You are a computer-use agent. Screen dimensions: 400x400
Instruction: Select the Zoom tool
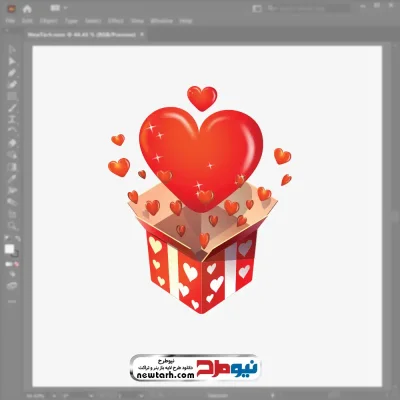[12, 226]
